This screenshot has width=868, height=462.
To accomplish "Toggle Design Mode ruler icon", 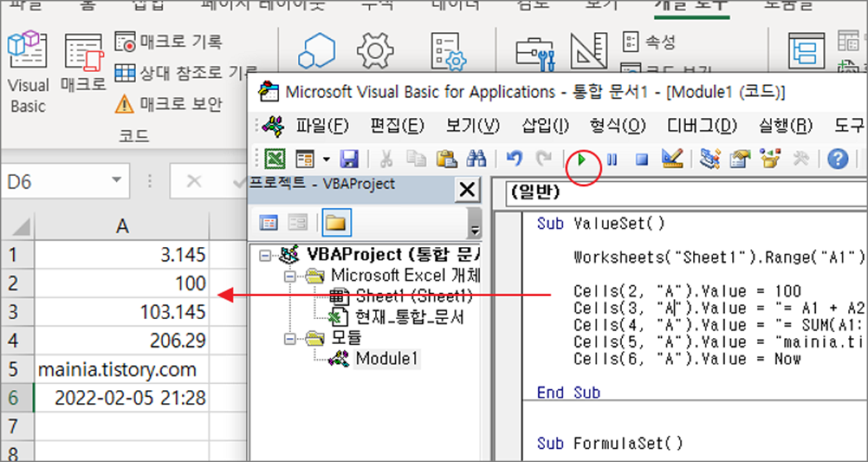I will coord(589,52).
